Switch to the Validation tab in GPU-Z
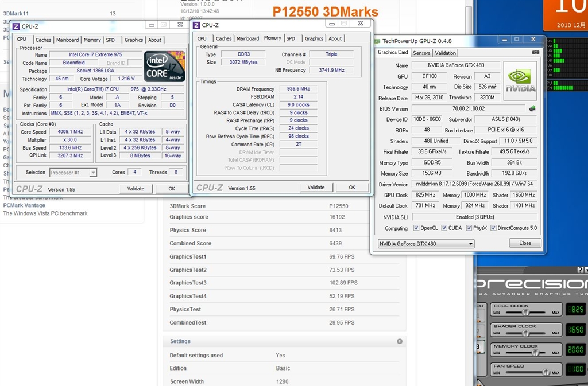The image size is (588, 386). click(x=446, y=53)
